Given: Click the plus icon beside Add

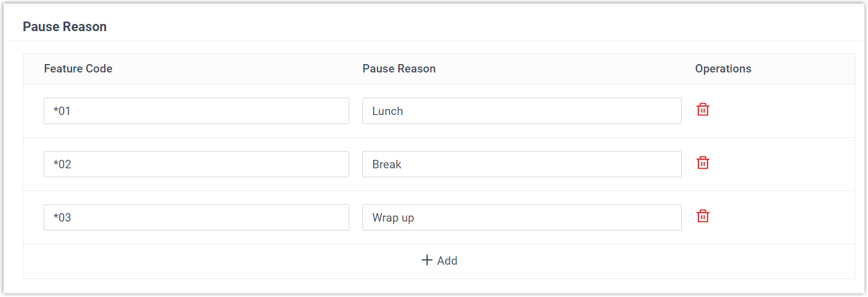Looking at the screenshot, I should [x=427, y=260].
